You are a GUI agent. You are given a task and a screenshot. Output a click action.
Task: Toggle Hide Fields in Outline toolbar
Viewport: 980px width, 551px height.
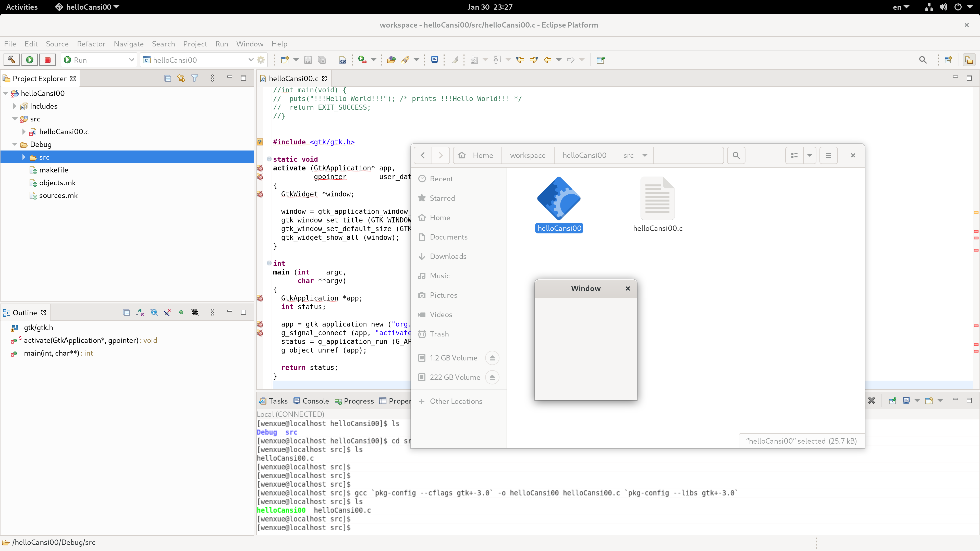pos(154,312)
